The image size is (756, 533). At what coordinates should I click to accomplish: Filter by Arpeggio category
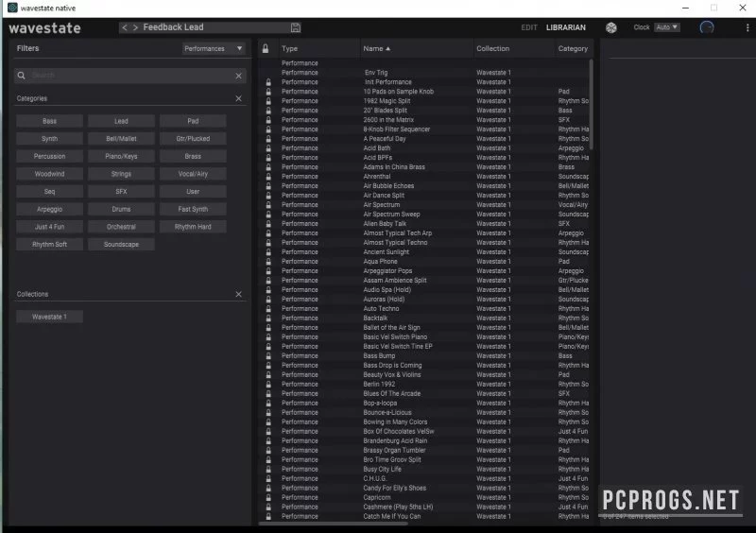[x=50, y=210]
